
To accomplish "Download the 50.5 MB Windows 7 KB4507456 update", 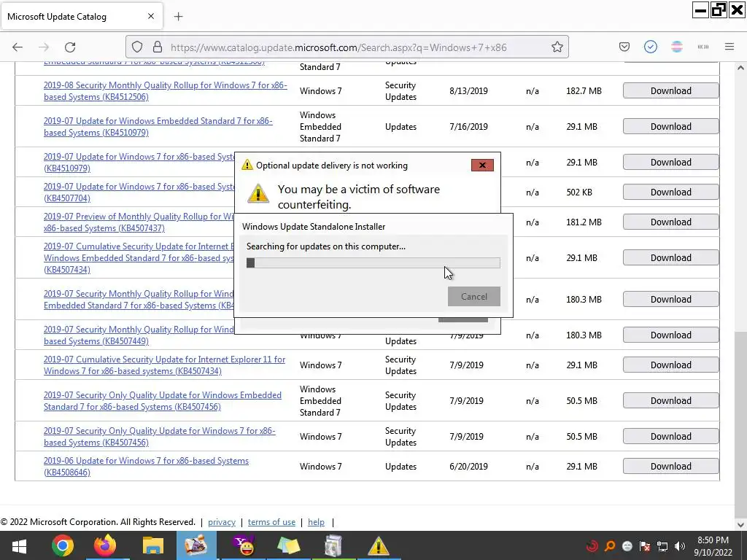I will (x=671, y=436).
